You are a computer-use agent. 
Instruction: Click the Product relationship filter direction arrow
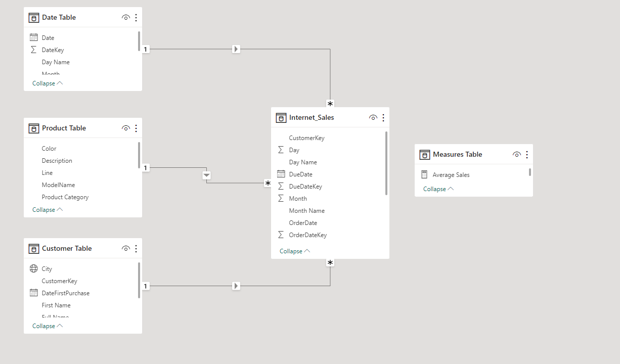click(x=206, y=175)
